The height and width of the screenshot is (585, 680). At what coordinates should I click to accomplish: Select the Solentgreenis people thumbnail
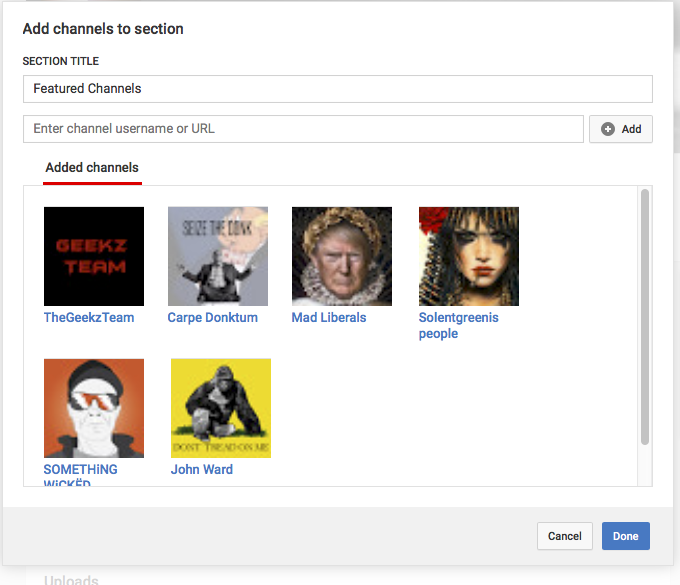[469, 256]
